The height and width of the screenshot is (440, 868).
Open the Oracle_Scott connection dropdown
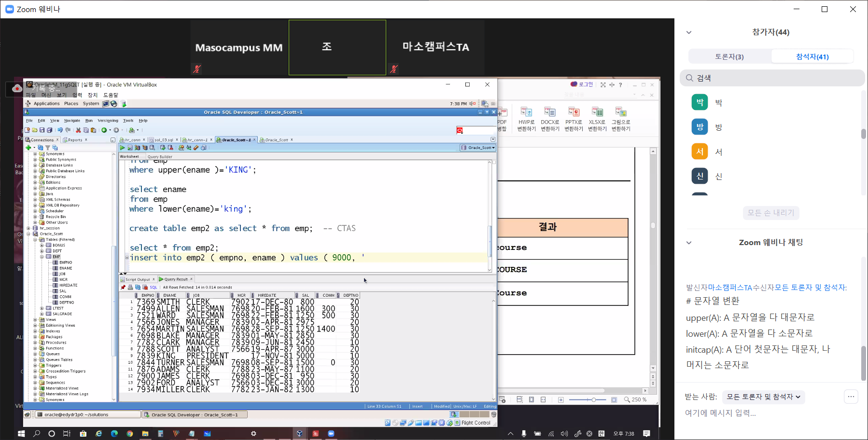[x=478, y=148]
